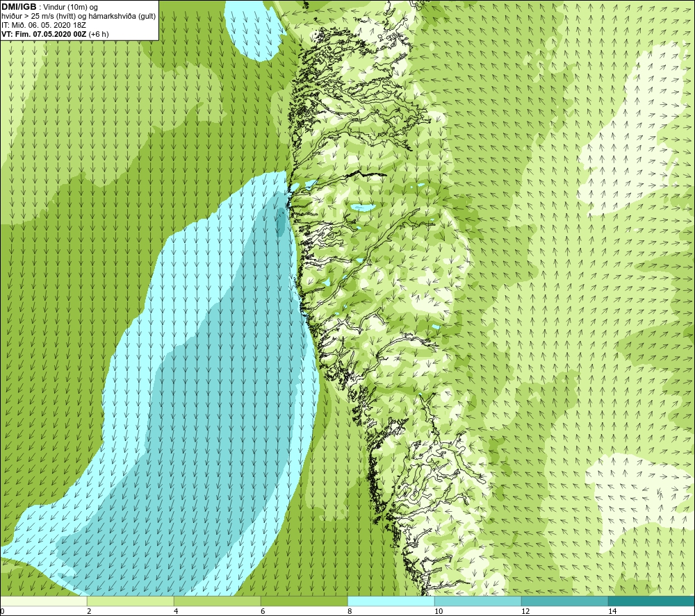Click the light cyan 8–10 m/s color bar segment
This screenshot has width=695, height=616.
coord(391,601)
